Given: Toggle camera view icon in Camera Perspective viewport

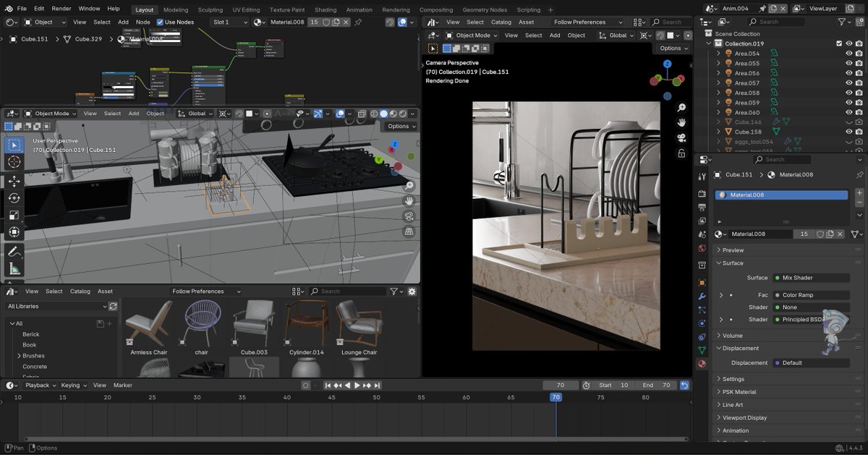Looking at the screenshot, I should (x=681, y=137).
